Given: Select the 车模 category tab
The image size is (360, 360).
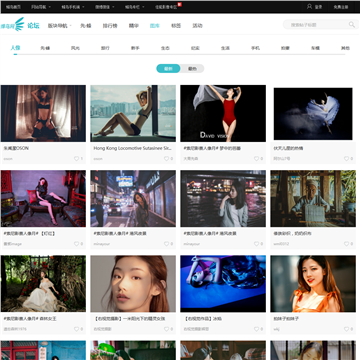Looking at the screenshot, I should (315, 48).
